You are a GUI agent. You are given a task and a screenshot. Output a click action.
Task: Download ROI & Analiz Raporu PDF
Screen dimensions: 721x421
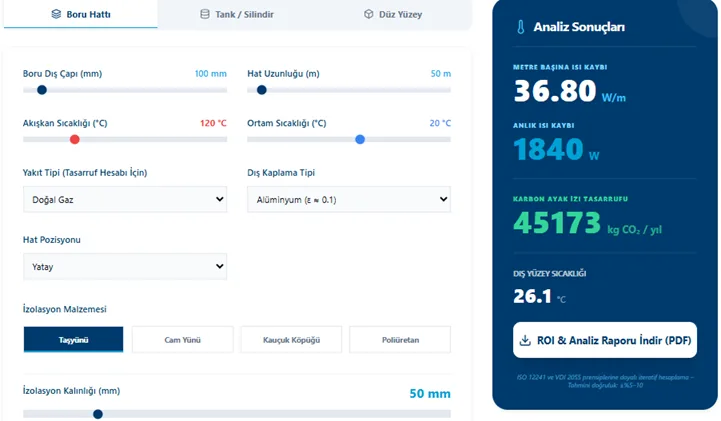pos(605,340)
